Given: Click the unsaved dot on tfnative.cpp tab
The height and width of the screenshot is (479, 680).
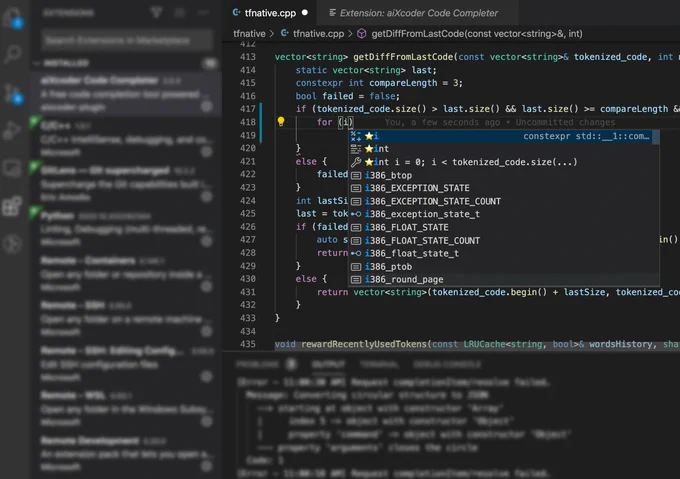Looking at the screenshot, I should [x=305, y=13].
